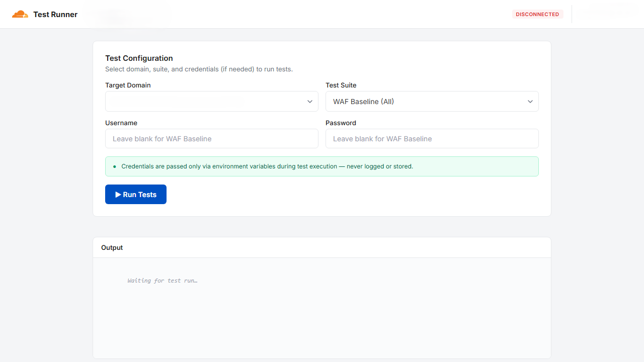Screen dimensions: 644x362
Task: Click inside the Password input field
Action: coord(432,138)
